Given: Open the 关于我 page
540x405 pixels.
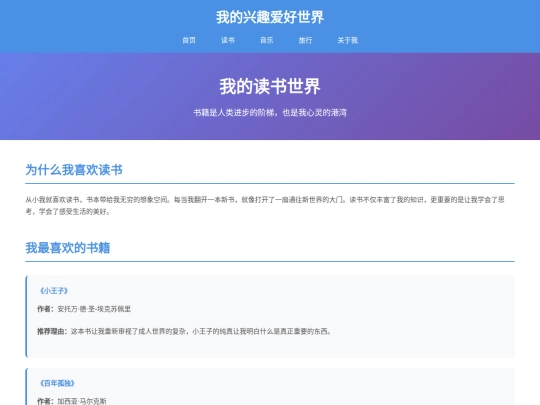Looking at the screenshot, I should (347, 40).
